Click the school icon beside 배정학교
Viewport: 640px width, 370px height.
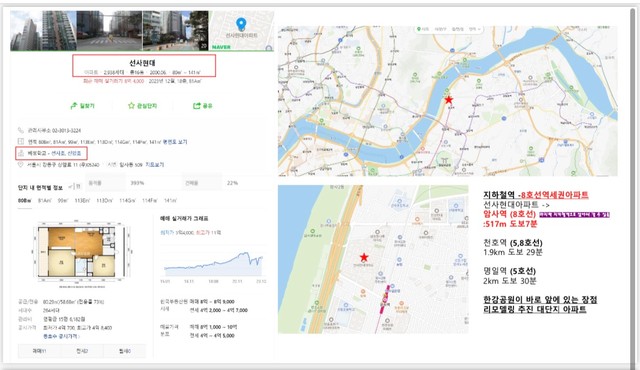click(21, 153)
